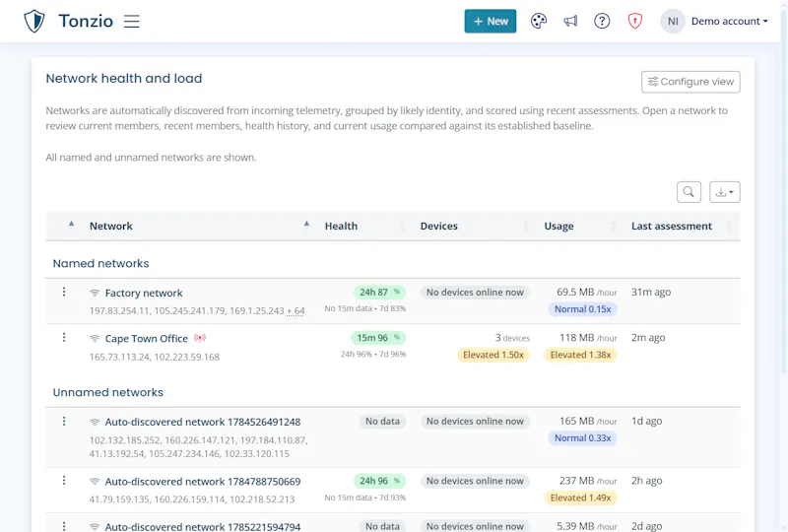Click the first column sort arrow
Screen dimensions: 788x532
[71, 224]
